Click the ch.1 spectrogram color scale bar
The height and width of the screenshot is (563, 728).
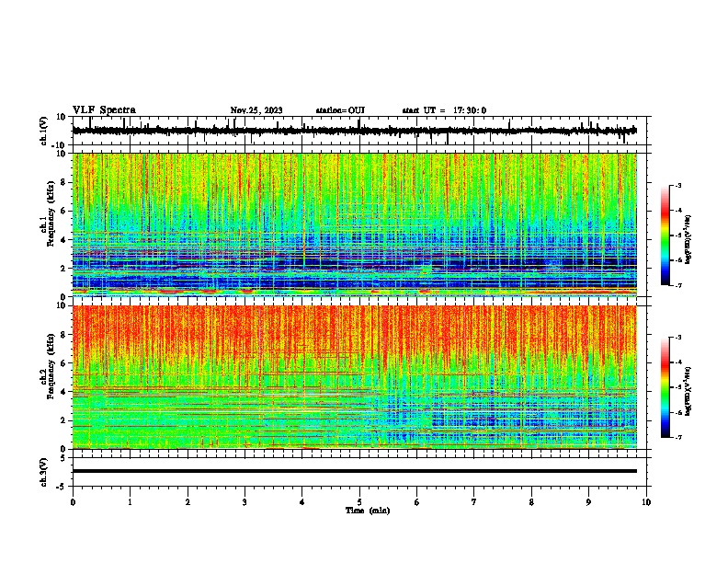tap(665, 236)
